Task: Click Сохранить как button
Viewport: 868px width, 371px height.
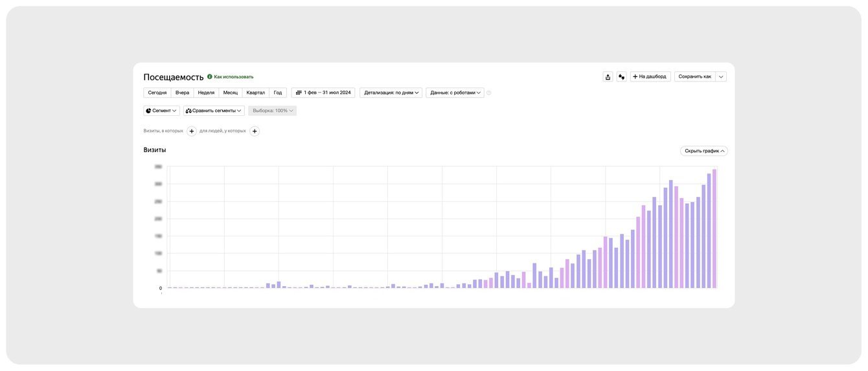Action: 694,76
